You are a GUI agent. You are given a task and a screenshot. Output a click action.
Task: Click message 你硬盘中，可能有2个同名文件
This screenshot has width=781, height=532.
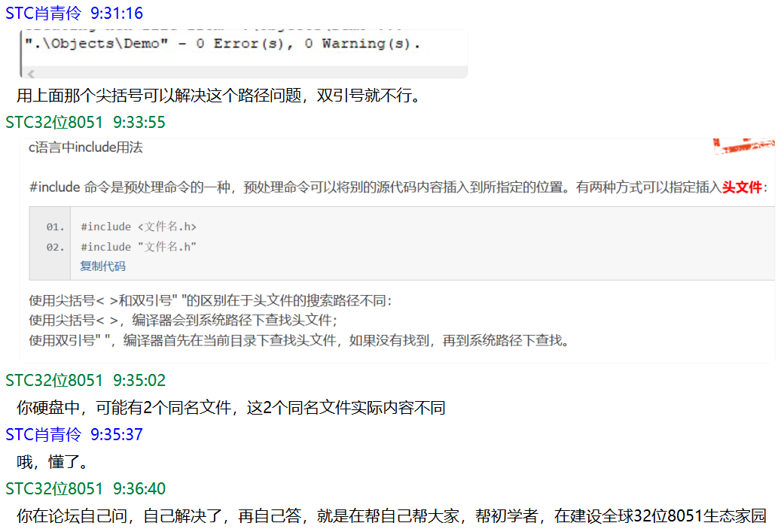point(231,408)
